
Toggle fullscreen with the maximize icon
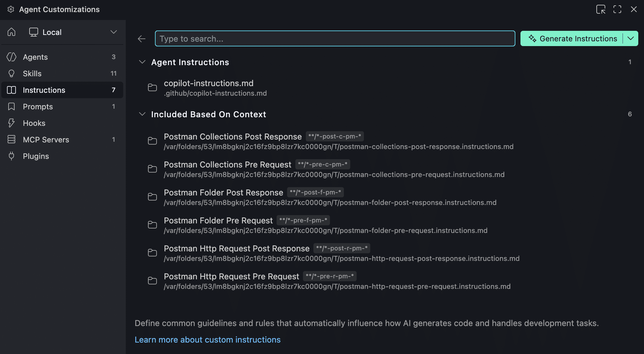[617, 9]
